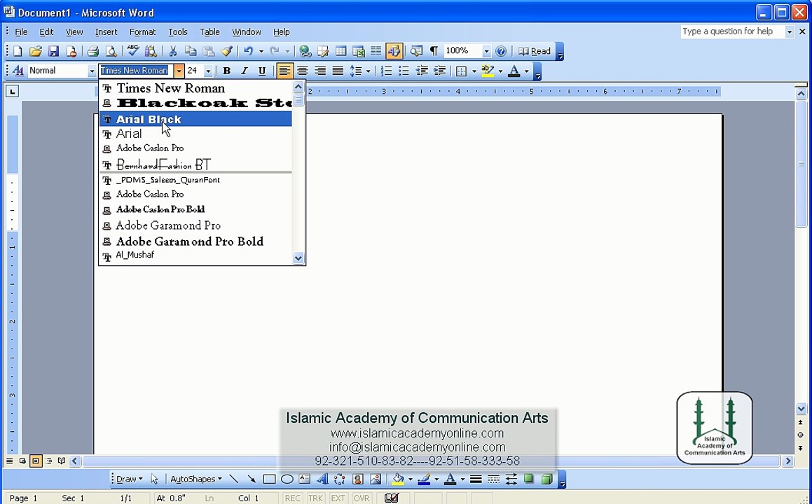Create a new blank document
812x504 pixels.
[x=18, y=51]
